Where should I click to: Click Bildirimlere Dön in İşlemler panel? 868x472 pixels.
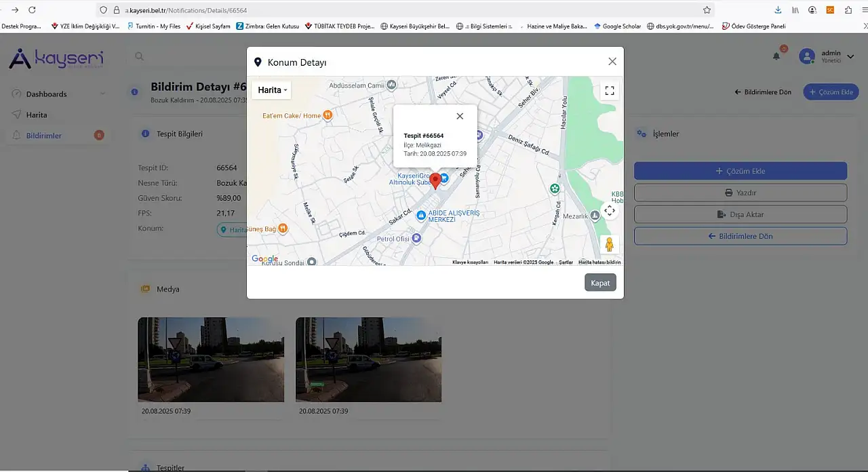pyautogui.click(x=741, y=236)
